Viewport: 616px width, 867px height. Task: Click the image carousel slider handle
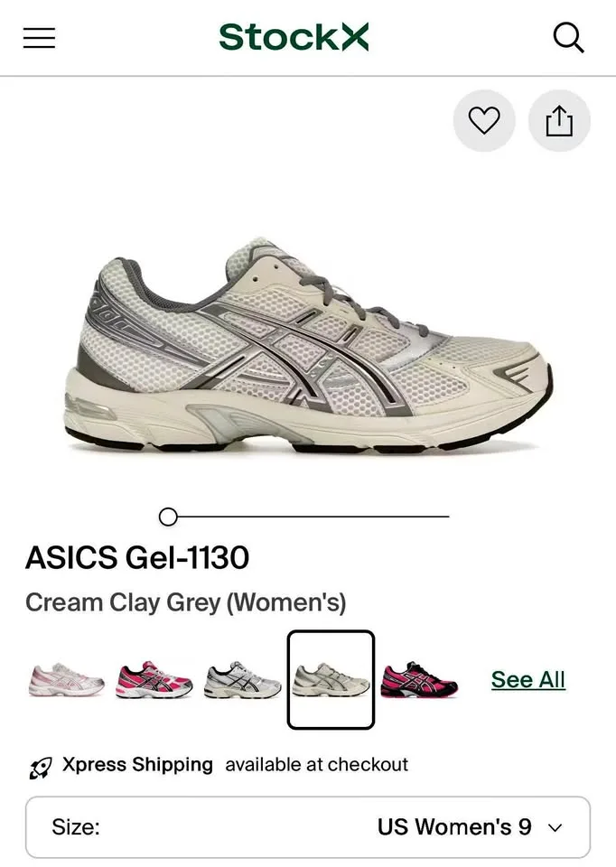[168, 517]
